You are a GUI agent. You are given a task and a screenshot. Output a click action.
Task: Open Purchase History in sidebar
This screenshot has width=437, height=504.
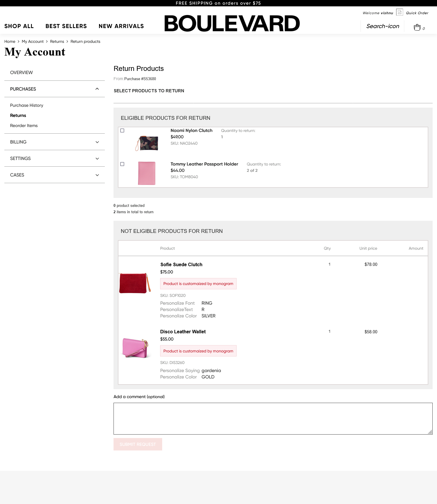(x=27, y=105)
